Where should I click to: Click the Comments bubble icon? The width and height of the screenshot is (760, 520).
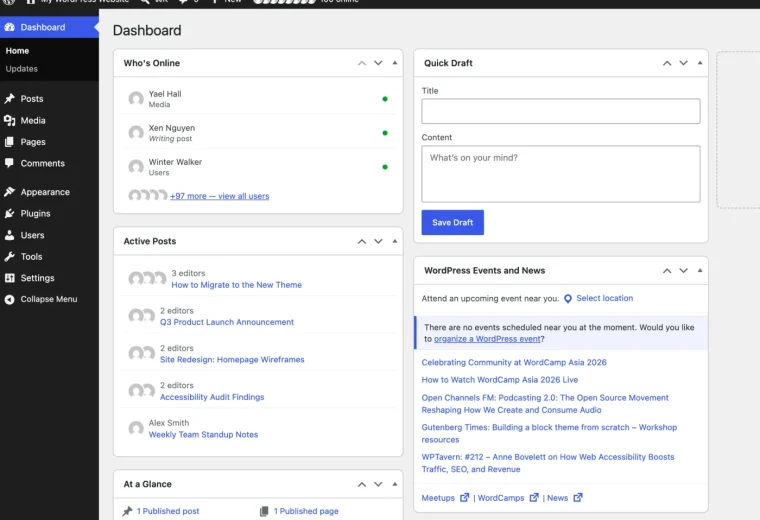coord(9,163)
